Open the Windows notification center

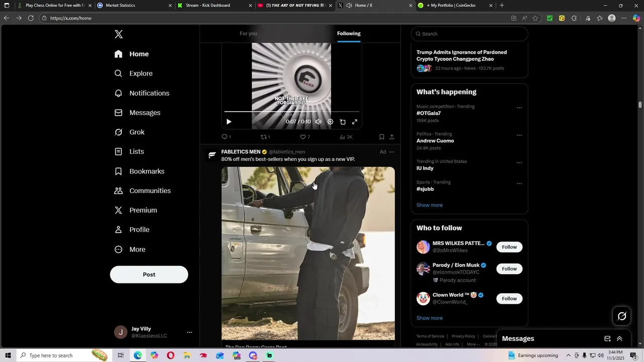coord(633,355)
